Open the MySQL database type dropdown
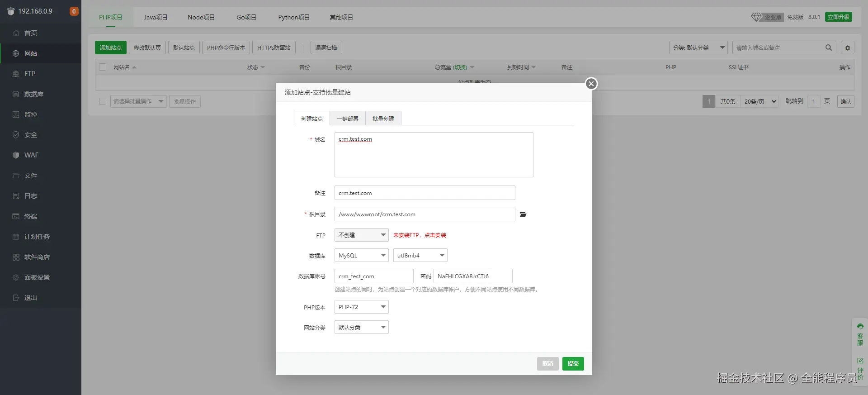The height and width of the screenshot is (395, 868). point(362,255)
